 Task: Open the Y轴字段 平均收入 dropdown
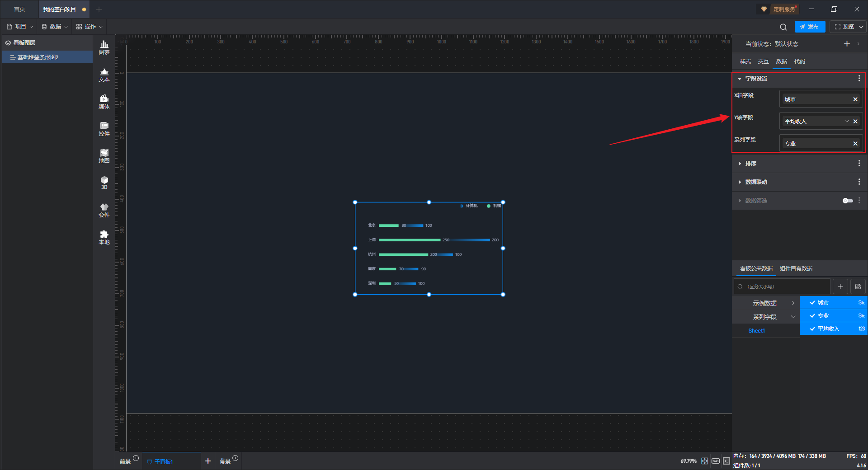pos(846,121)
